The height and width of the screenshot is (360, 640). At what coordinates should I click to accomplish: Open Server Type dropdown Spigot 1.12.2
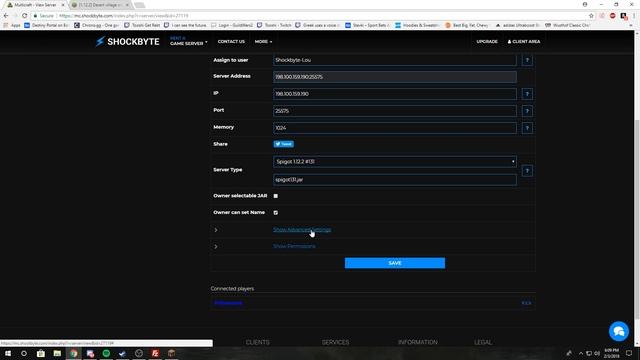pos(395,162)
